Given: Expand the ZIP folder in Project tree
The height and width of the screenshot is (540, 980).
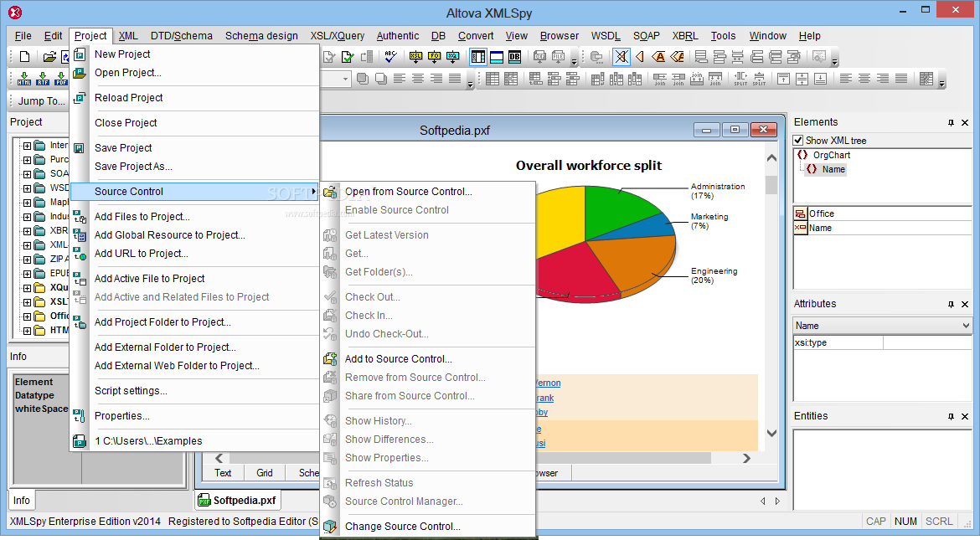Looking at the screenshot, I should [x=27, y=260].
